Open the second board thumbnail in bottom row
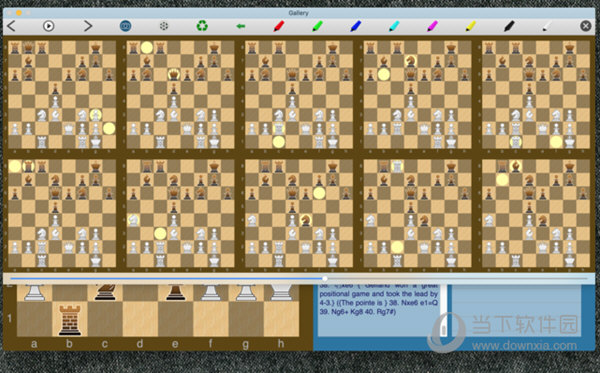Viewport: 600px width, 373px height. click(x=180, y=213)
